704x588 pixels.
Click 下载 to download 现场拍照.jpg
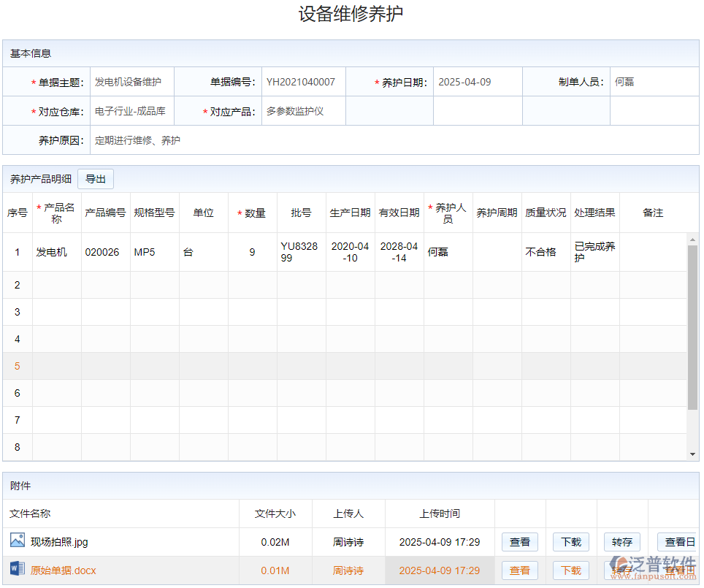coord(570,541)
